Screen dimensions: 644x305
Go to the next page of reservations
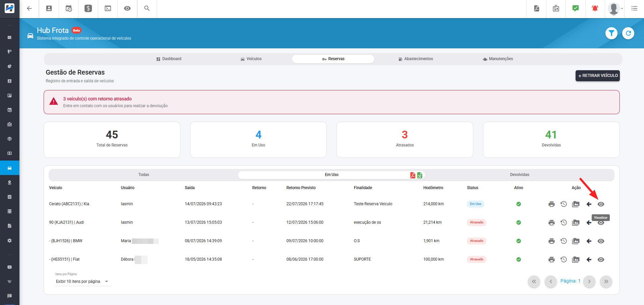click(x=589, y=281)
